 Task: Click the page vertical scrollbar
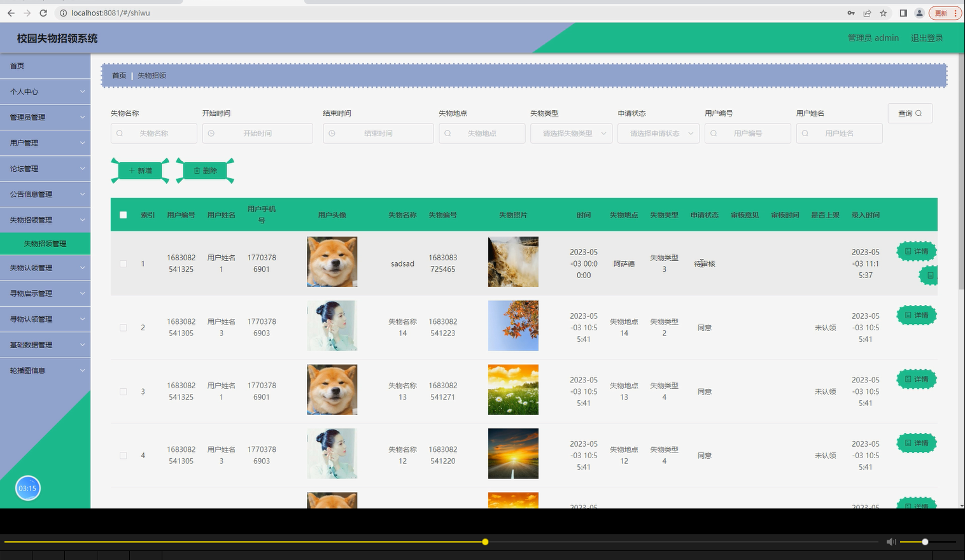[961, 172]
